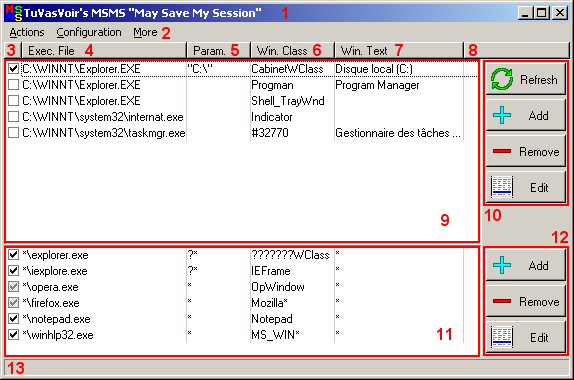This screenshot has width=574, height=380.
Task: Click the Win. Class column header
Action: tap(292, 51)
